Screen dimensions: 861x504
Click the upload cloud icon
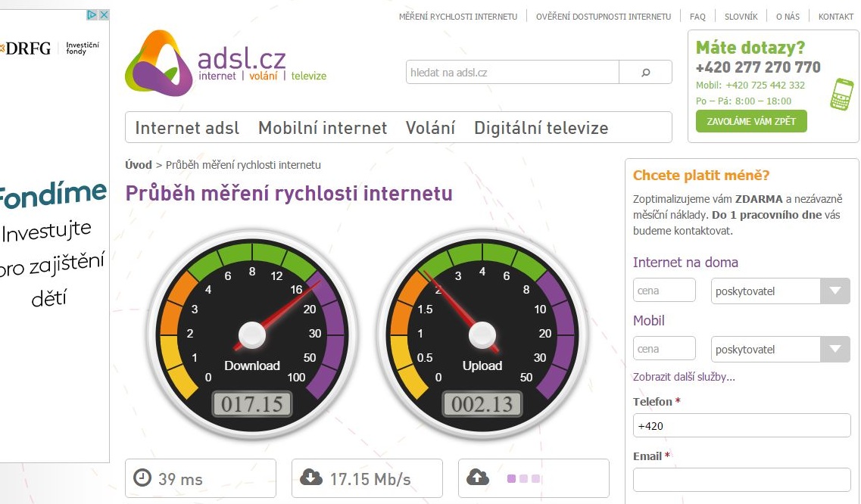478,478
